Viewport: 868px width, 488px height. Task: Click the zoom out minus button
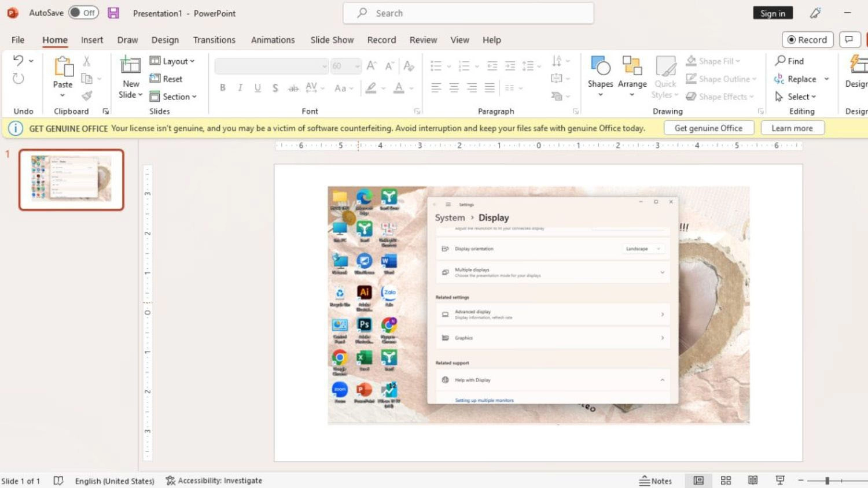coord(801,480)
